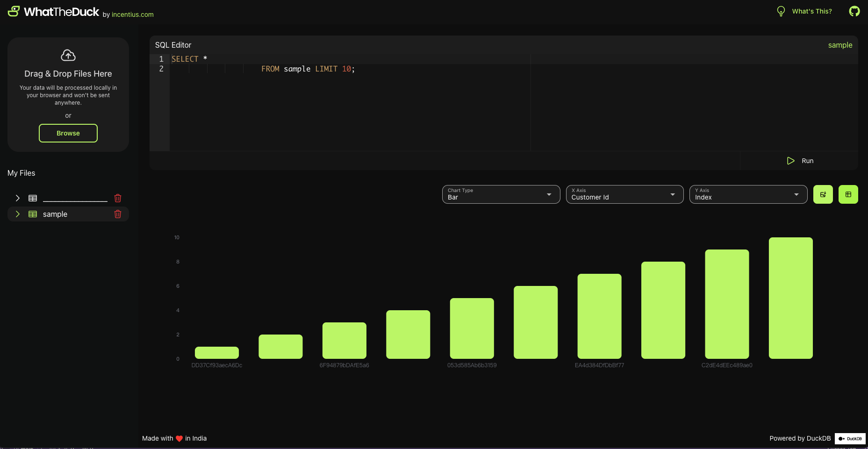The image size is (868, 449).
Task: Delete the sample file with trash icon
Action: tap(118, 214)
